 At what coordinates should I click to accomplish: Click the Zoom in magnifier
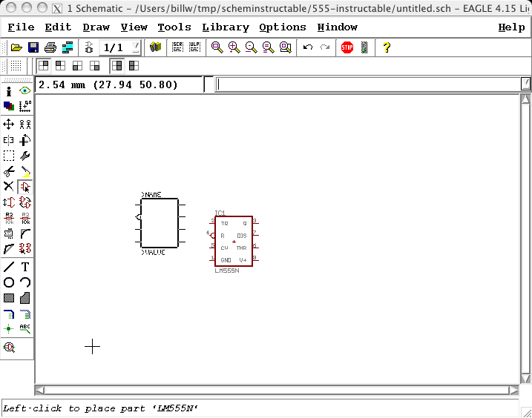[x=234, y=47]
